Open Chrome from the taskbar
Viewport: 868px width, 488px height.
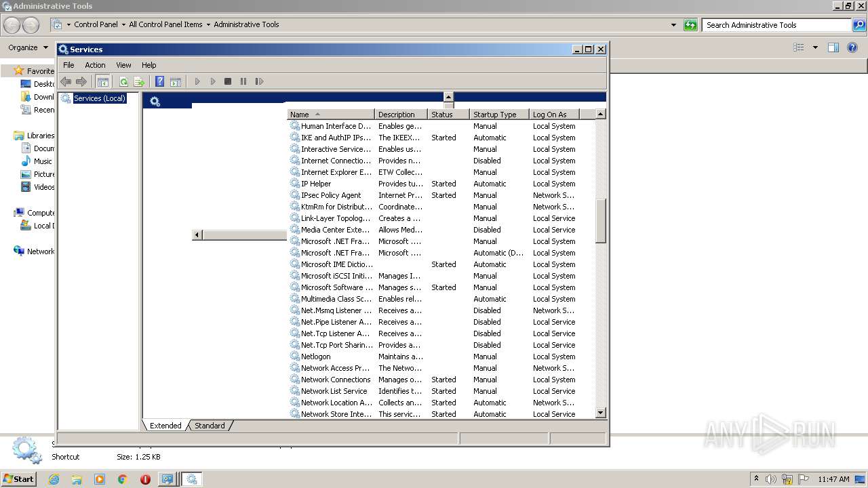(122, 479)
